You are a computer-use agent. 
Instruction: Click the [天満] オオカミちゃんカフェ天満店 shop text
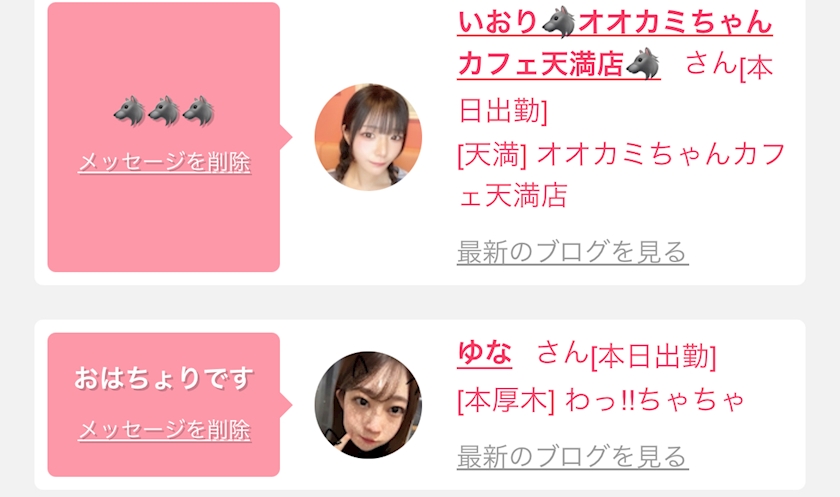[x=621, y=175]
